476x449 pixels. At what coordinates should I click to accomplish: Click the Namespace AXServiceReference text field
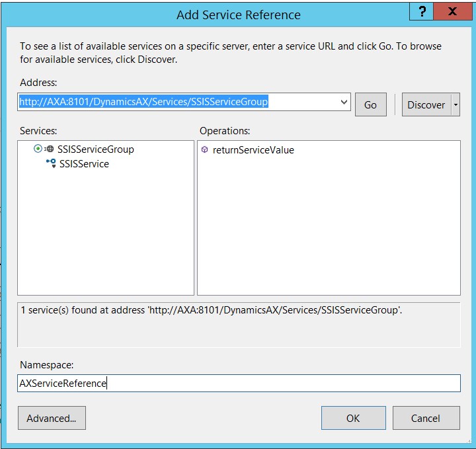238,384
